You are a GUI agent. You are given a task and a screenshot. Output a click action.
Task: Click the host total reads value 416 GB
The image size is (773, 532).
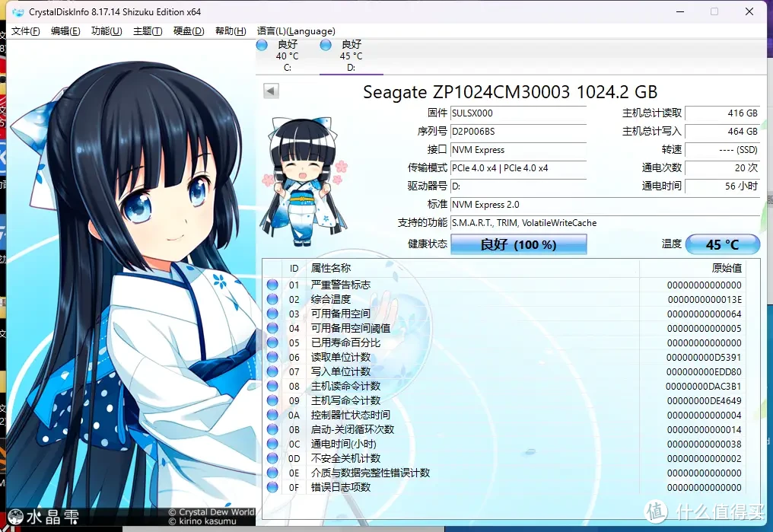click(722, 113)
